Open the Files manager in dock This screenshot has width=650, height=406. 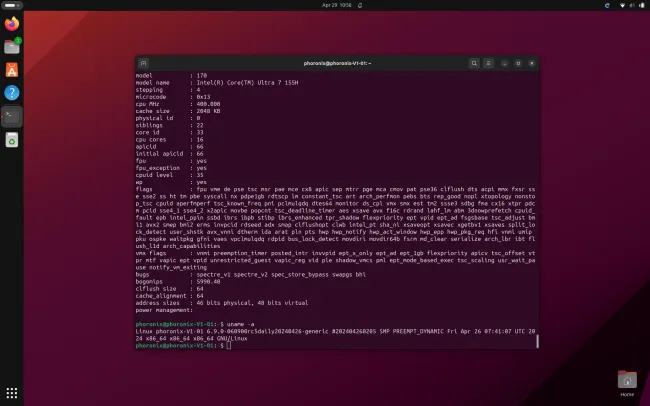(x=13, y=46)
